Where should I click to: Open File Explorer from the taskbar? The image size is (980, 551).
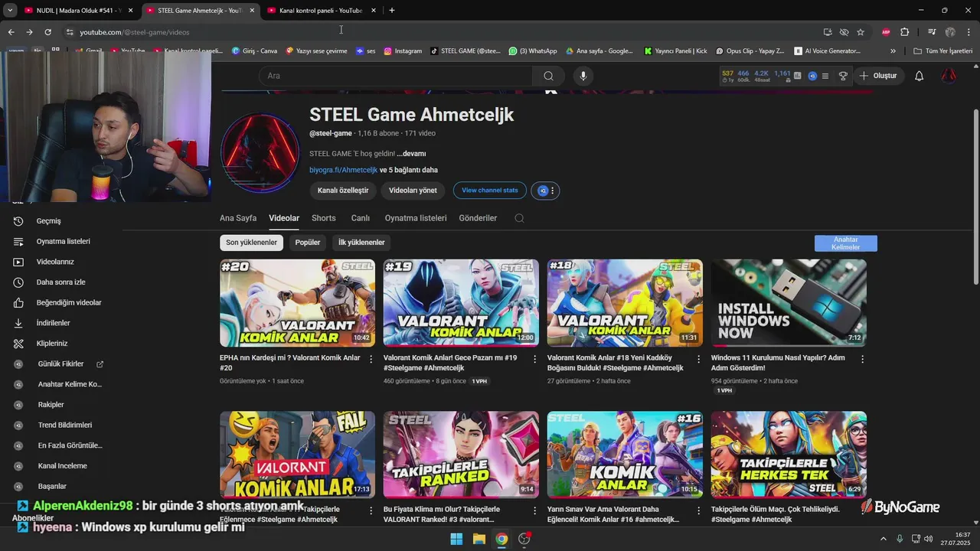point(479,539)
